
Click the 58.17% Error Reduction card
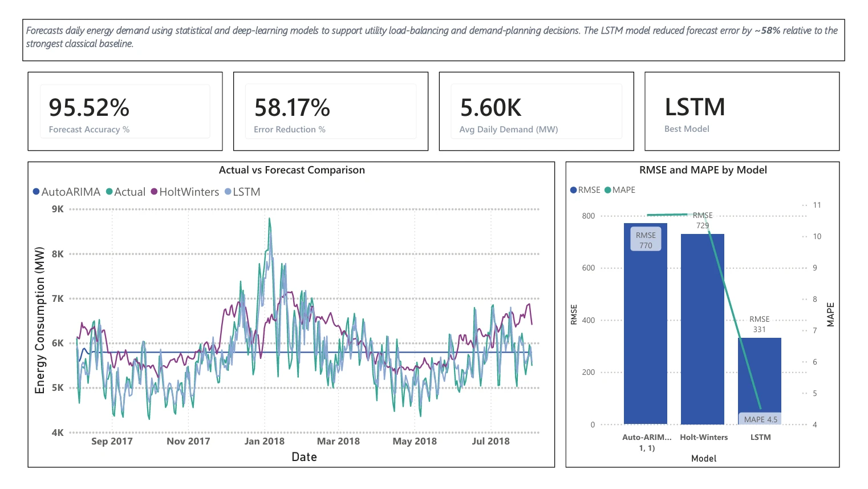[331, 111]
